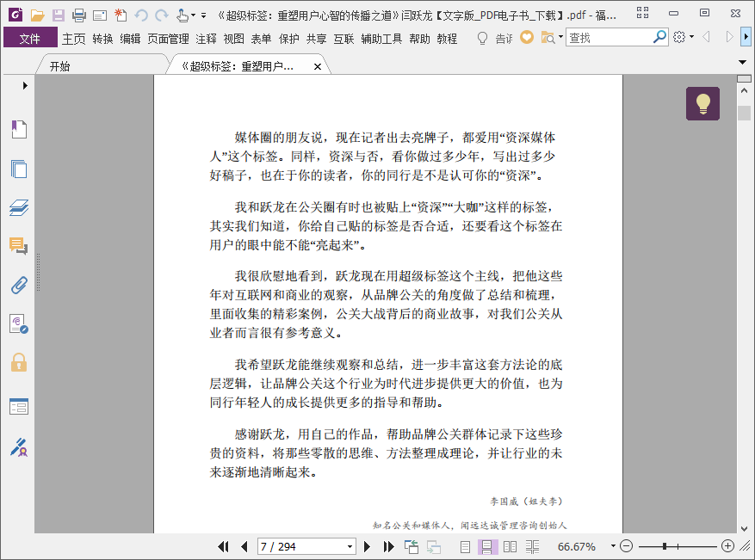Click the page number field 7 / 294
This screenshot has width=755, height=560.
click(x=301, y=546)
